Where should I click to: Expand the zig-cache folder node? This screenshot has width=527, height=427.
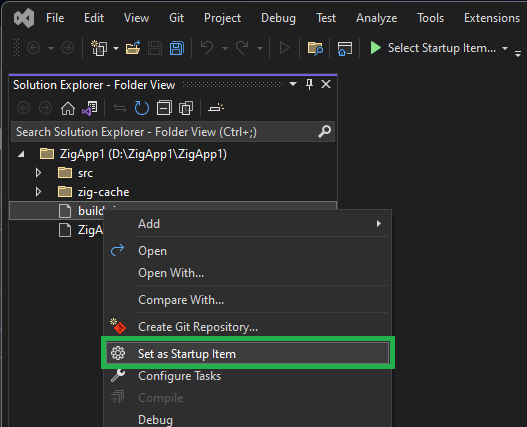38,192
